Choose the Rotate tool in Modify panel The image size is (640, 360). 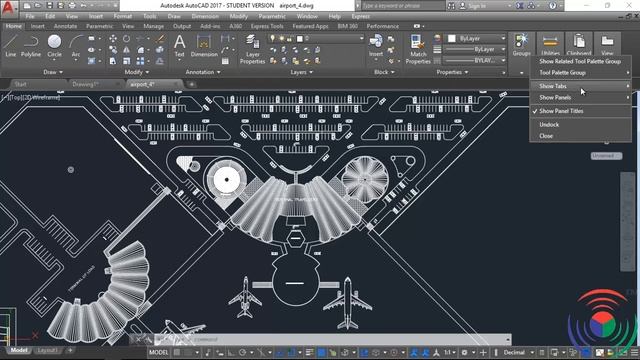pos(127,38)
